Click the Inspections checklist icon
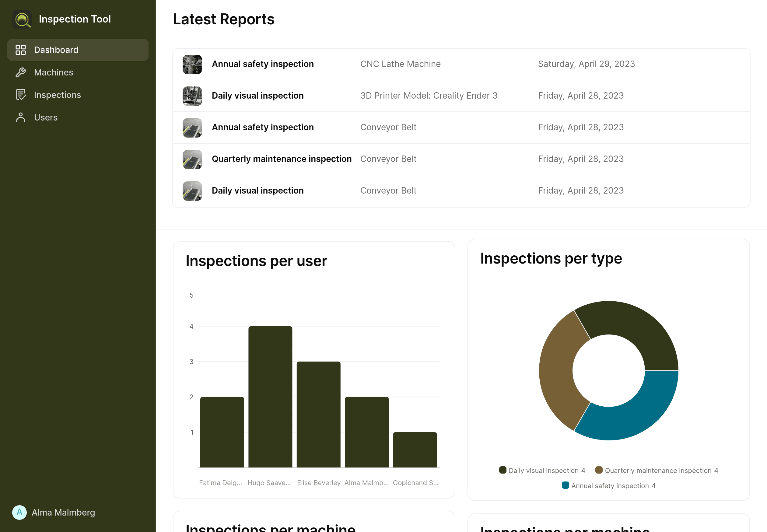 (21, 95)
